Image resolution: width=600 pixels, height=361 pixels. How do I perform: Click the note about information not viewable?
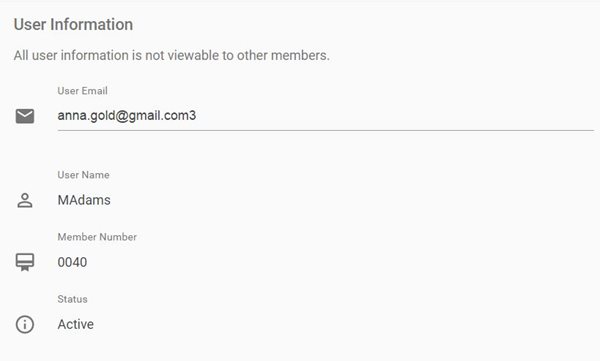(171, 56)
